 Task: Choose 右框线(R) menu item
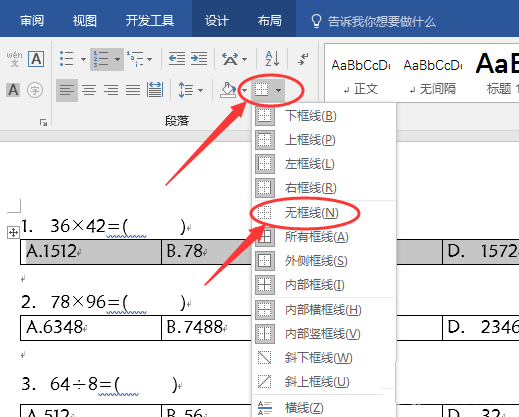pos(325,188)
